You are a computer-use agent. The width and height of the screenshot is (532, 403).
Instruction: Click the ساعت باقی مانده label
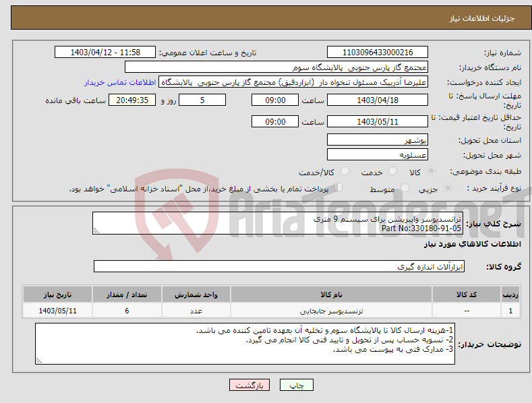[76, 101]
